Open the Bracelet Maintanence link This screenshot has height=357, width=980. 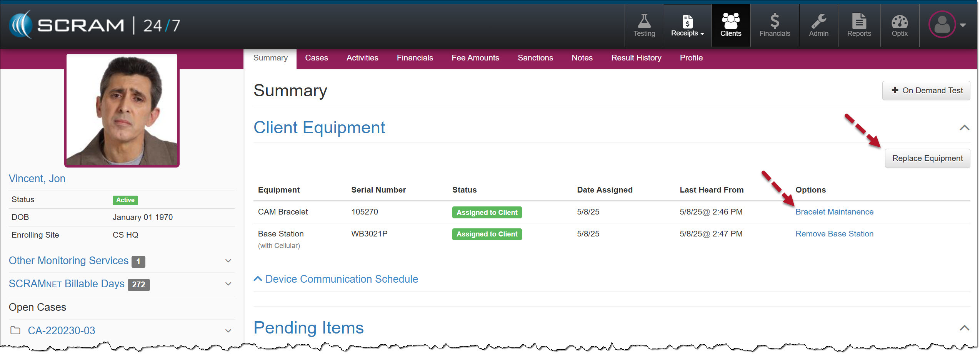[x=834, y=212]
